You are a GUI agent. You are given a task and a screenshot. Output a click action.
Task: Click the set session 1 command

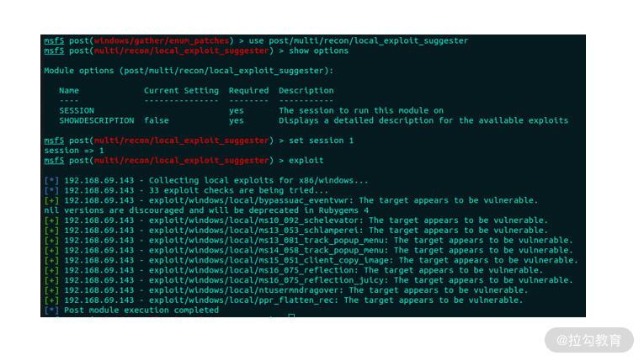pos(322,141)
